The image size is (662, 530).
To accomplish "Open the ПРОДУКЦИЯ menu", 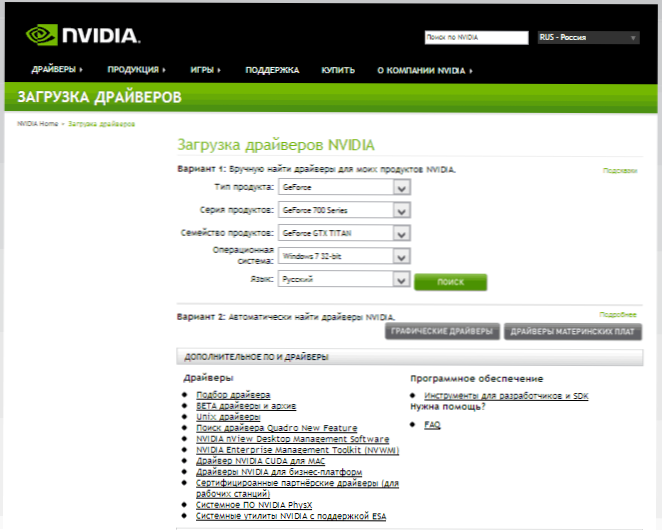I will [136, 70].
